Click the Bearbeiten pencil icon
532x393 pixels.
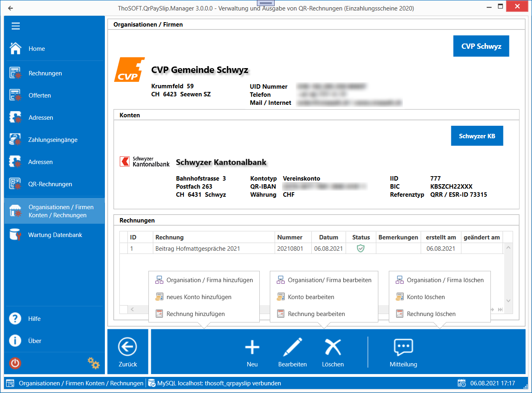[293, 347]
